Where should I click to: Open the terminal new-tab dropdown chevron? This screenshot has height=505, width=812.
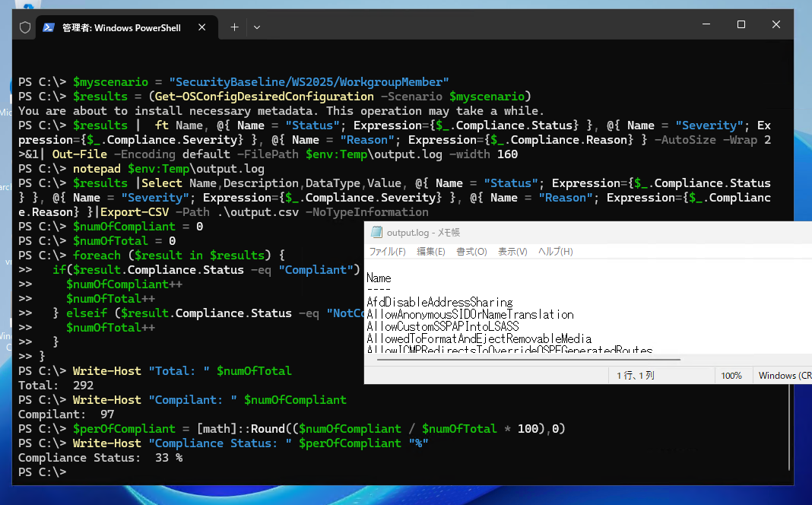point(257,27)
